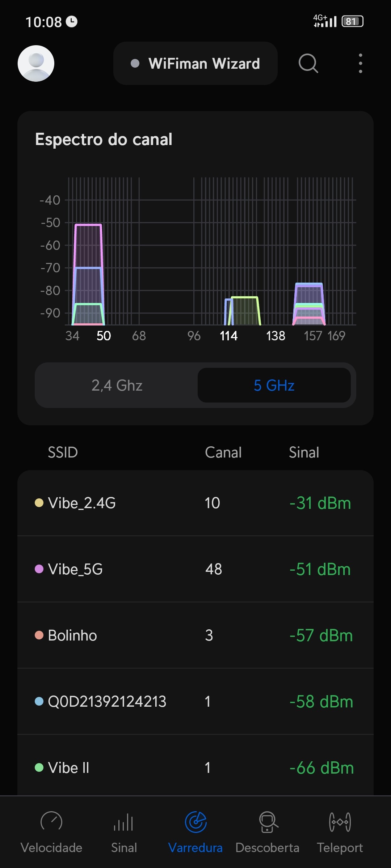391x868 pixels.
Task: Open the user profile avatar
Action: click(x=36, y=63)
